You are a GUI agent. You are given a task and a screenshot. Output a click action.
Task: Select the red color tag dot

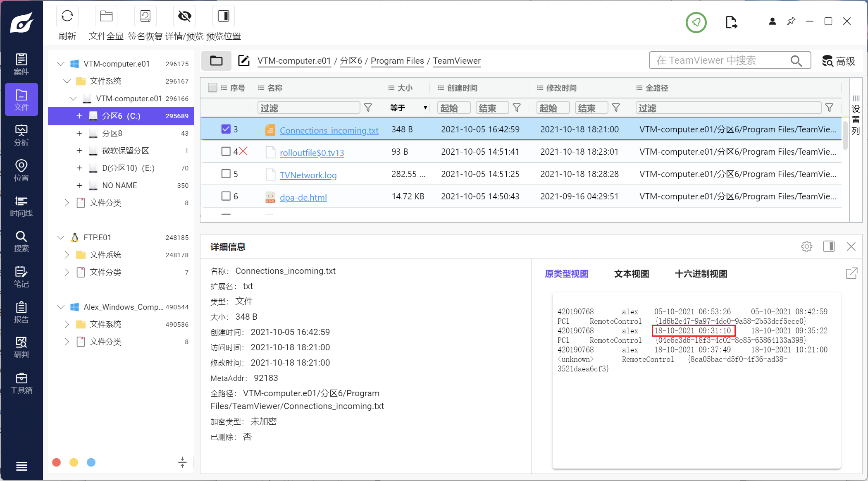click(57, 462)
